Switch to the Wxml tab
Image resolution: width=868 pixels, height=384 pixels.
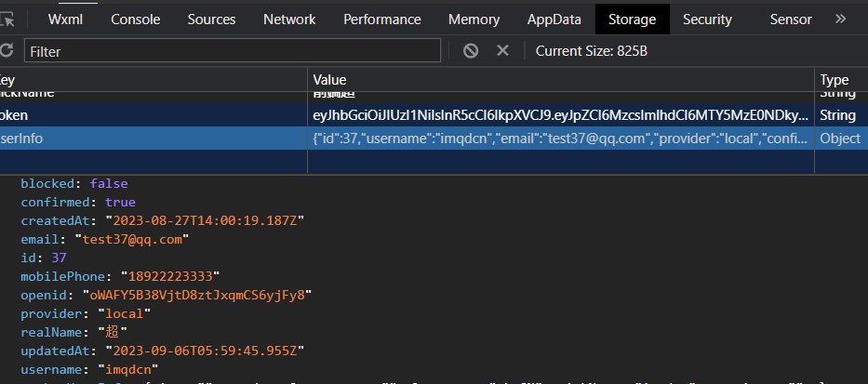pos(66,19)
